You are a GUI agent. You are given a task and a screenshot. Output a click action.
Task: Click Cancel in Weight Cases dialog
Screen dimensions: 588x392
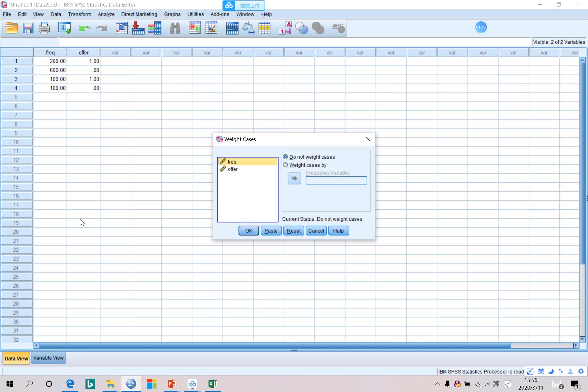316,231
